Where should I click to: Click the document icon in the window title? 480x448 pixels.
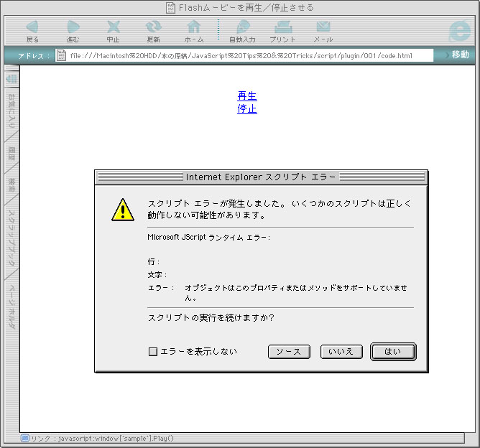[x=170, y=8]
